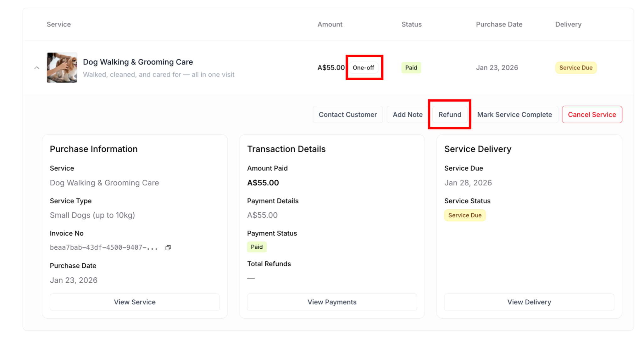Click the dog grooming thumbnail image

coord(62,68)
